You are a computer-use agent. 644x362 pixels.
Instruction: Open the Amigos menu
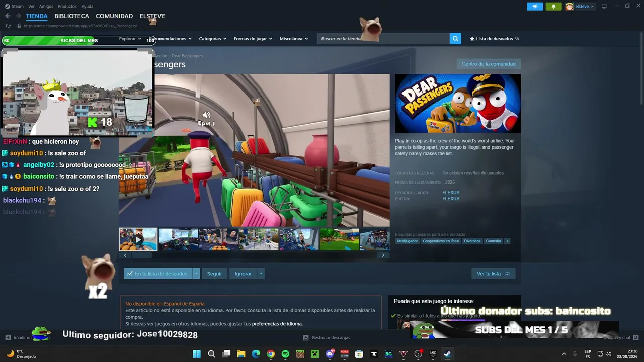(x=46, y=6)
